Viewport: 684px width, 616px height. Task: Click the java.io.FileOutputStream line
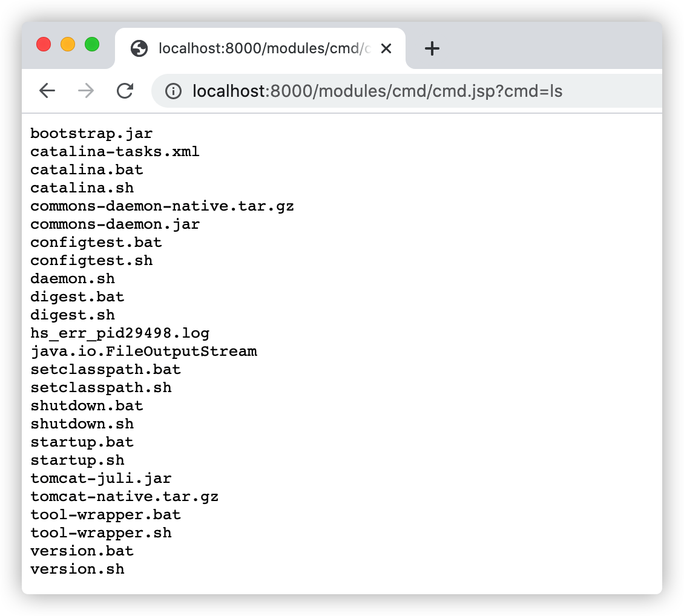coord(143,351)
